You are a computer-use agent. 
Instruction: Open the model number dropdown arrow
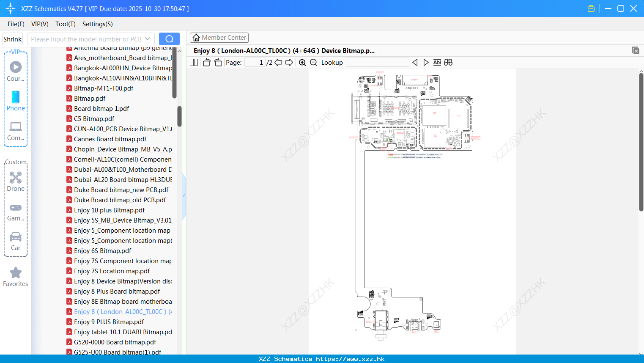pyautogui.click(x=148, y=39)
